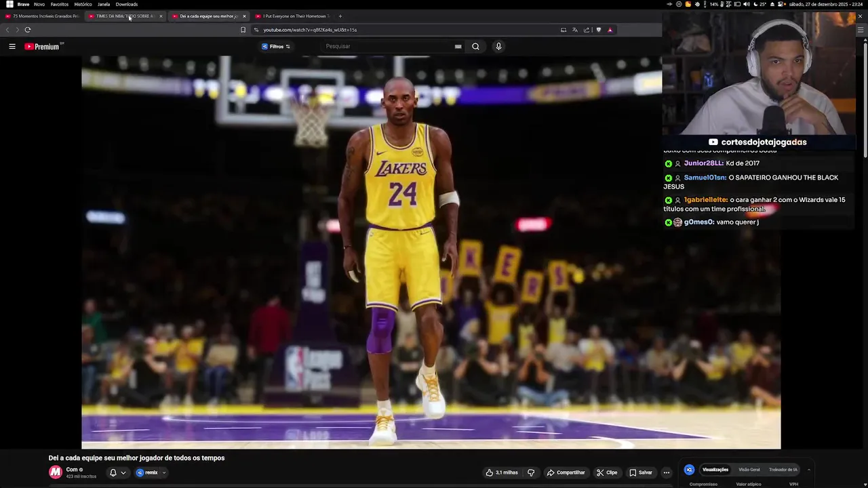Cast the screen using the address bar icon

[x=563, y=30]
